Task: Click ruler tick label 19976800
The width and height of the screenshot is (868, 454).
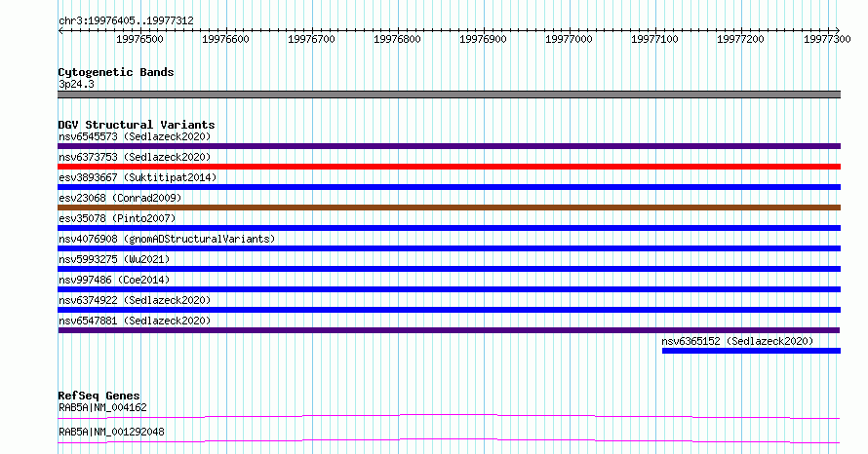Action: (x=397, y=39)
